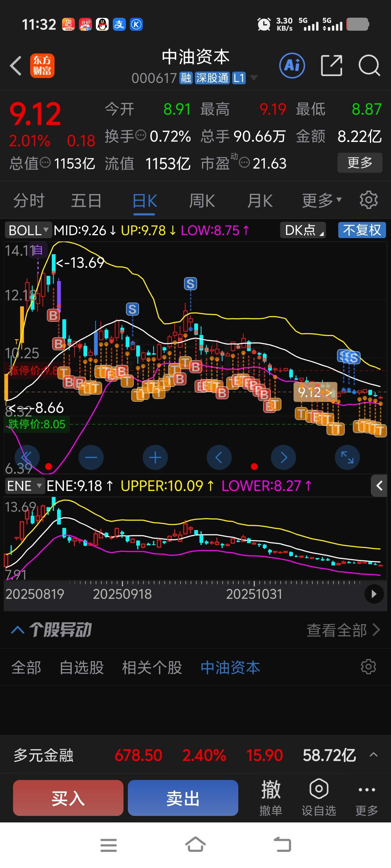
Task: Toggle 不复权 price adjustment
Action: click(362, 230)
